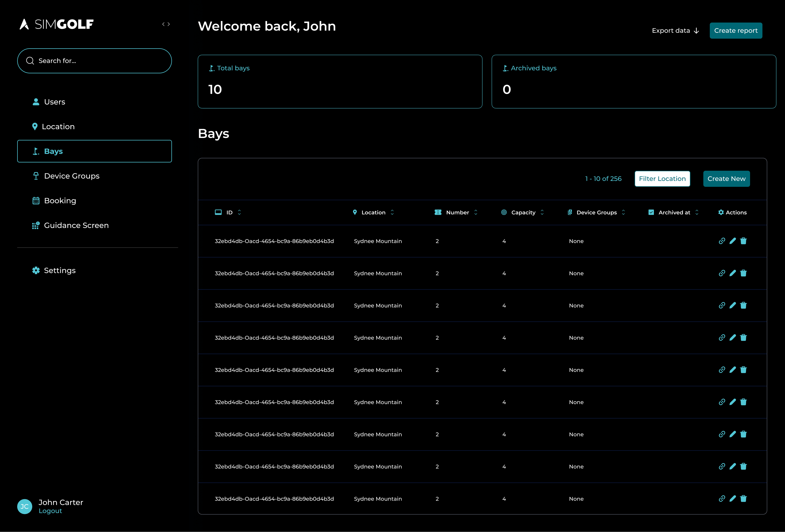The image size is (785, 532).
Task: Go to Guidance Screen in sidebar
Action: click(x=76, y=225)
